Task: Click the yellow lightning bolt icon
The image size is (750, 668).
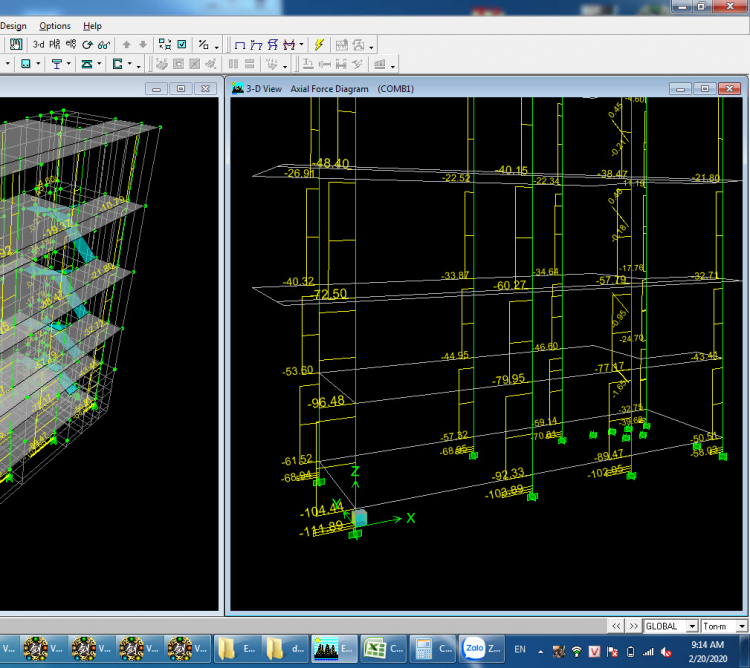Action: coord(319,45)
